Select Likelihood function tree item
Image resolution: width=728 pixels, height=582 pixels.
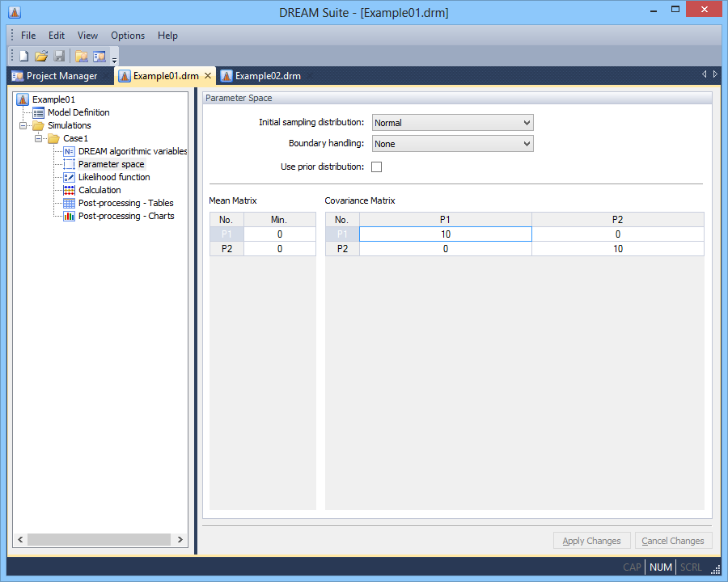[114, 177]
